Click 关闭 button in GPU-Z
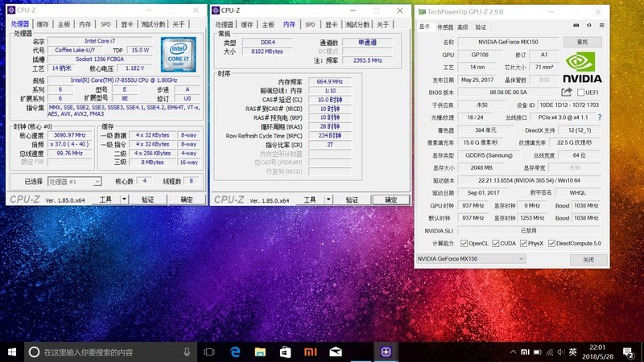Viewport: 644px width, 362px height. (588, 259)
